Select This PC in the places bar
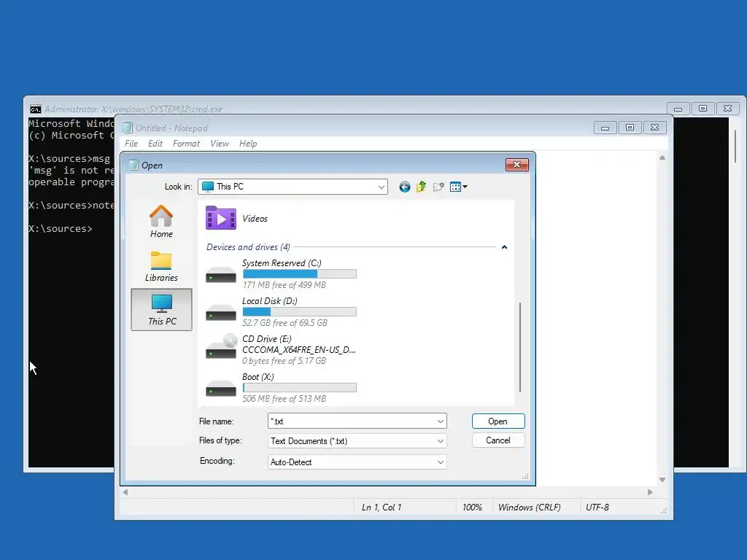This screenshot has height=560, width=747. (161, 309)
